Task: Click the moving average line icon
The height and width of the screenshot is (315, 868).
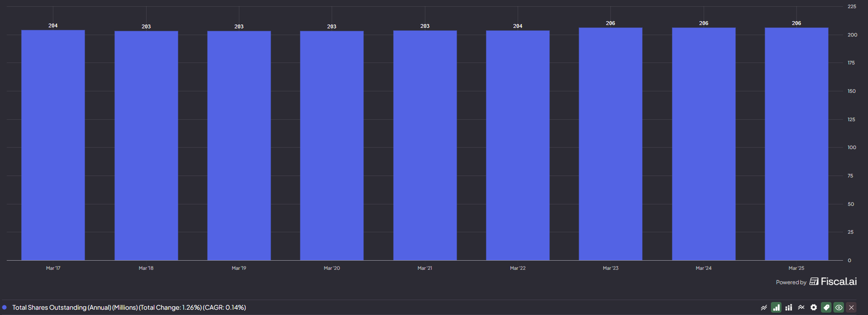Action: pyautogui.click(x=801, y=307)
